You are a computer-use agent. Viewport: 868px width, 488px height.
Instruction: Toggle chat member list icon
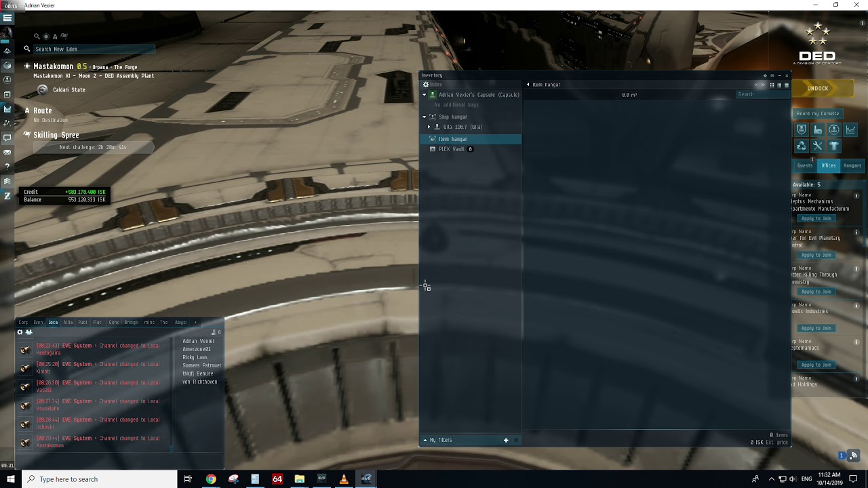[x=28, y=332]
